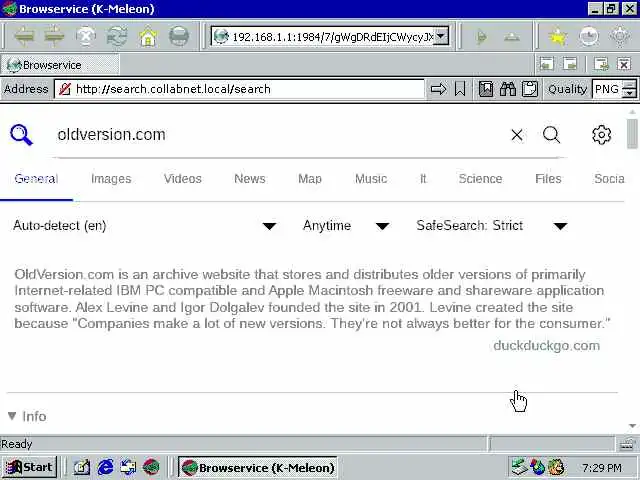Click the stop loading toolbar icon
The image size is (640, 480).
click(86, 37)
